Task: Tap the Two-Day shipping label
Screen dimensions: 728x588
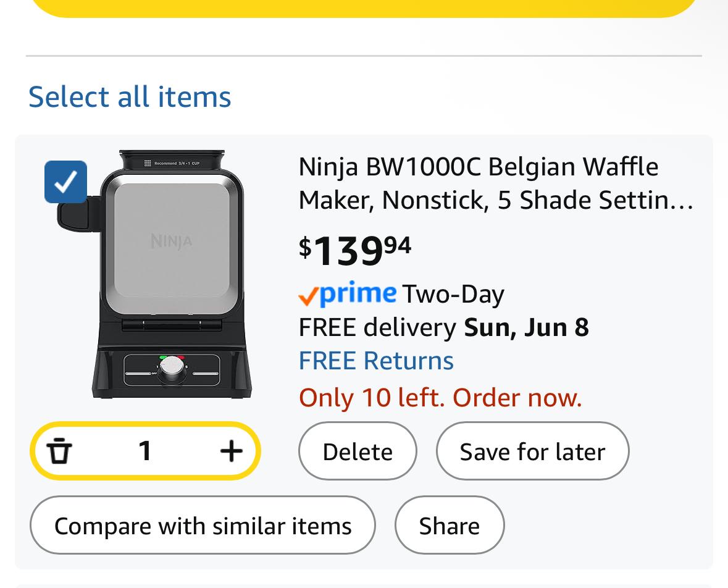Action: (x=453, y=295)
